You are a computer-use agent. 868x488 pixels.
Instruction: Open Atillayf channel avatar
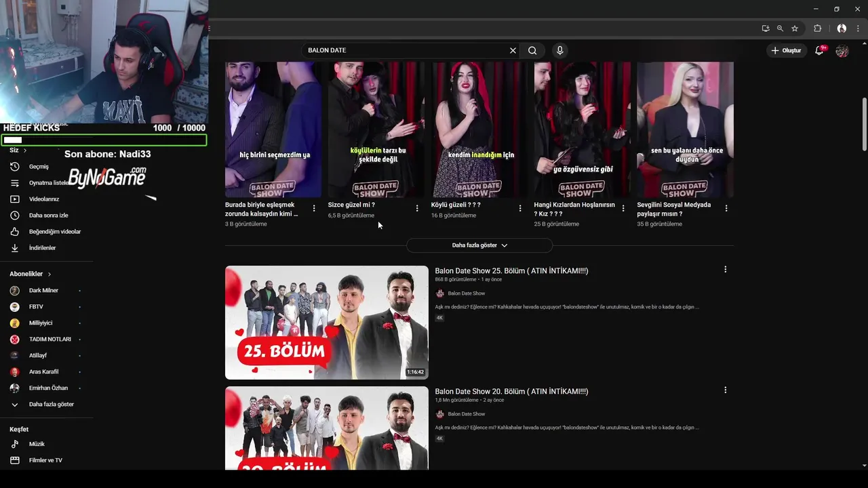click(x=15, y=356)
